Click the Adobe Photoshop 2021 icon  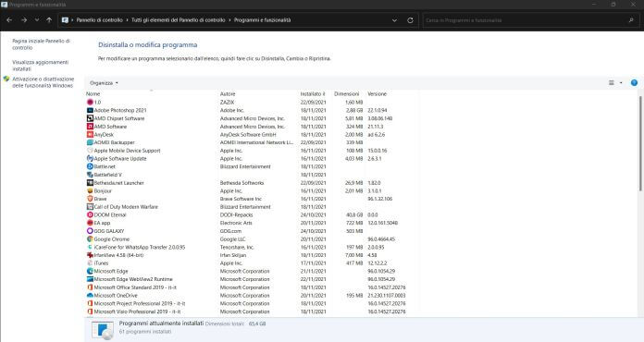(x=90, y=110)
